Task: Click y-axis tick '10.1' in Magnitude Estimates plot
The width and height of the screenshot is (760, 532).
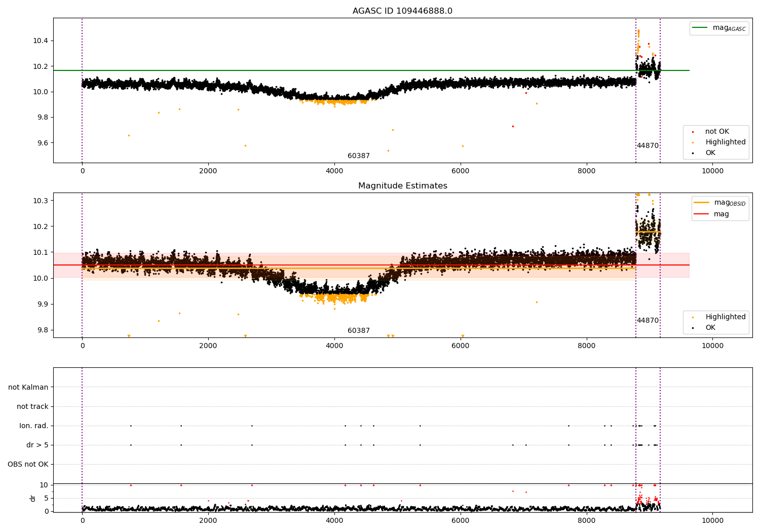Action: (x=41, y=252)
